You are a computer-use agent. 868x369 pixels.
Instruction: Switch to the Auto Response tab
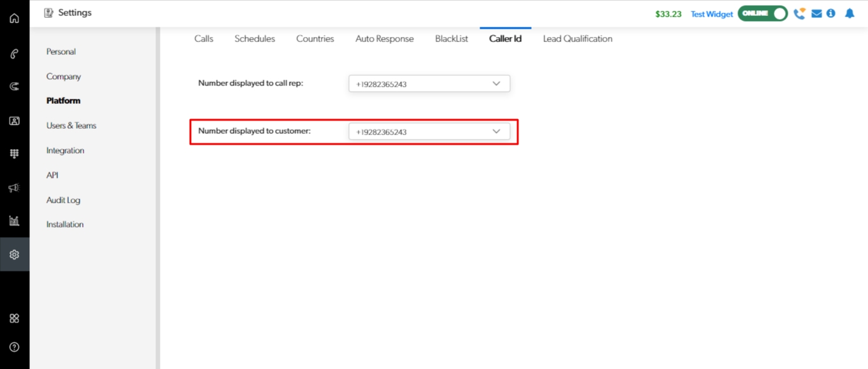click(x=385, y=39)
